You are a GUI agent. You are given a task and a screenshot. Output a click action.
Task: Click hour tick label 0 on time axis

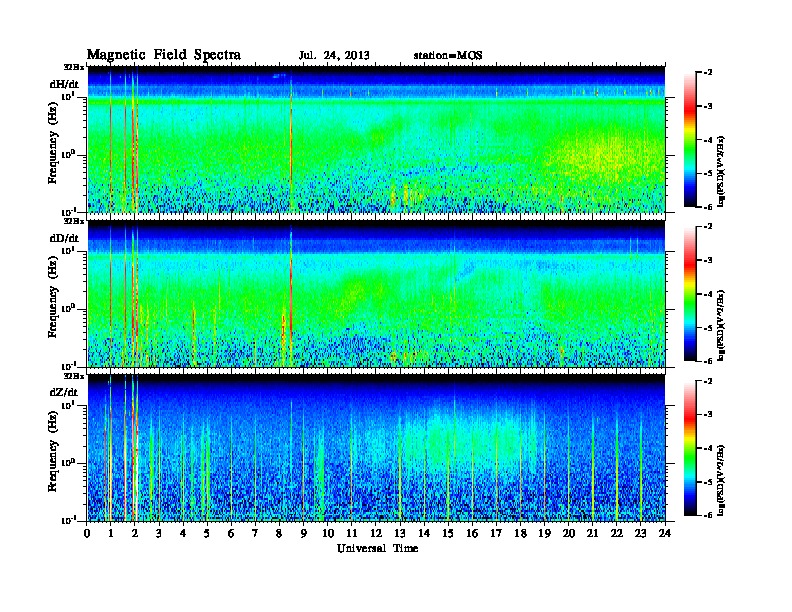point(87,534)
